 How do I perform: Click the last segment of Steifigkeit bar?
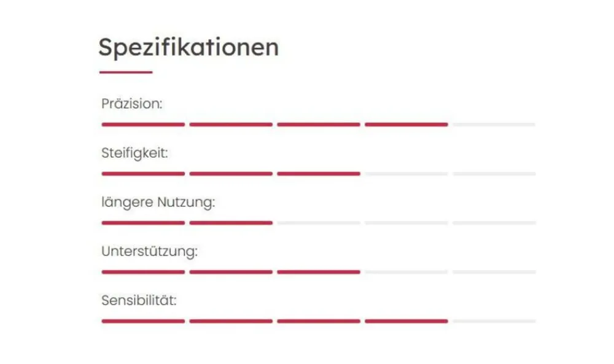pos(494,174)
